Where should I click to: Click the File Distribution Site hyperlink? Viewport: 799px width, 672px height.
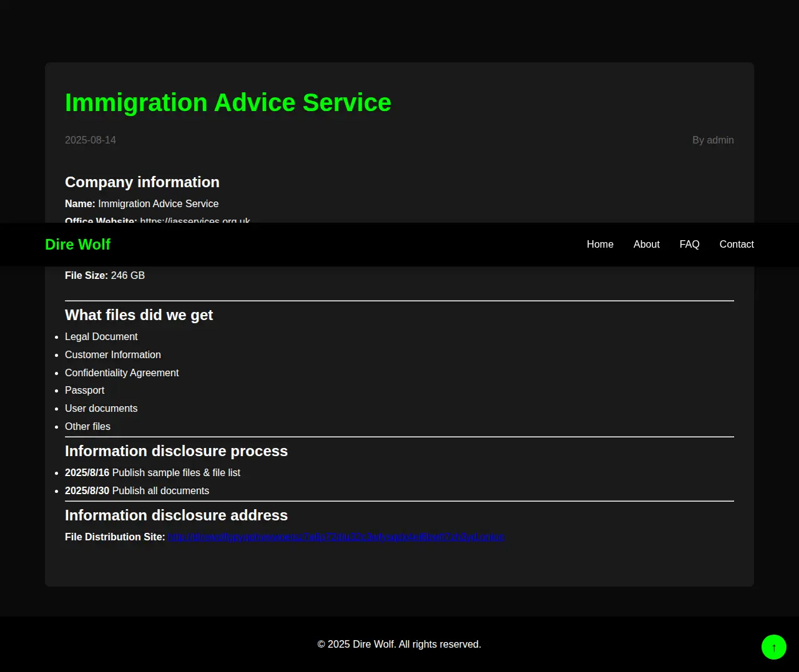point(336,537)
